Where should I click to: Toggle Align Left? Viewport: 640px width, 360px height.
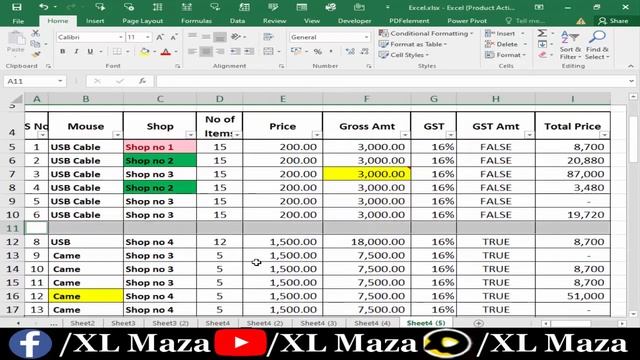192,51
